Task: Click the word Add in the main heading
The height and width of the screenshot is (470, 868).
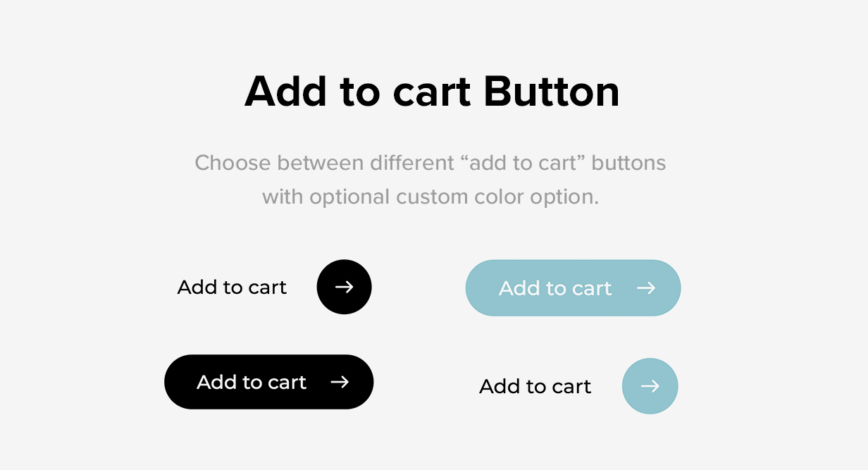Action: point(285,92)
